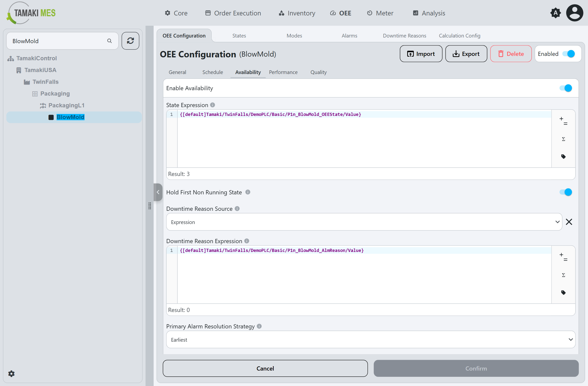The height and width of the screenshot is (386, 588).
Task: Click the panel resize grip handle
Action: [150, 206]
